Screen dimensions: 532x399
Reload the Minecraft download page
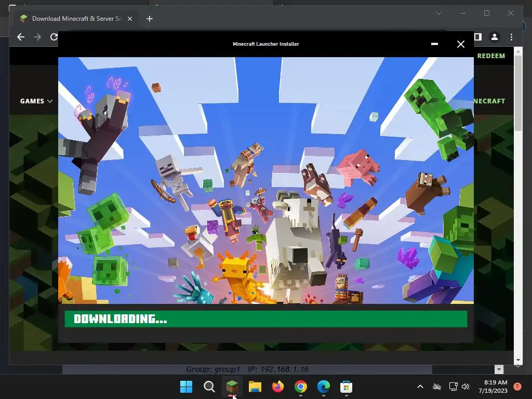click(x=54, y=37)
